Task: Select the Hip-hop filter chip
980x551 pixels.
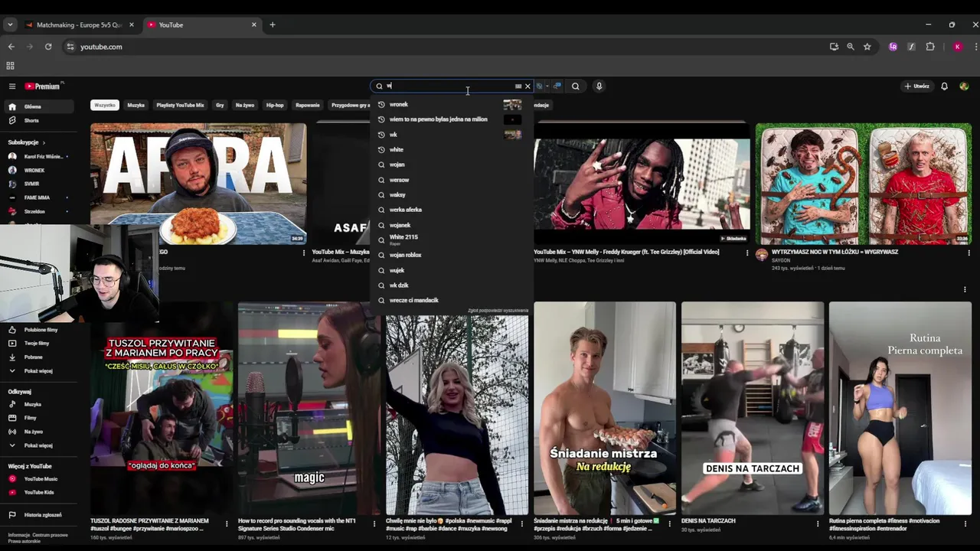Action: click(275, 105)
